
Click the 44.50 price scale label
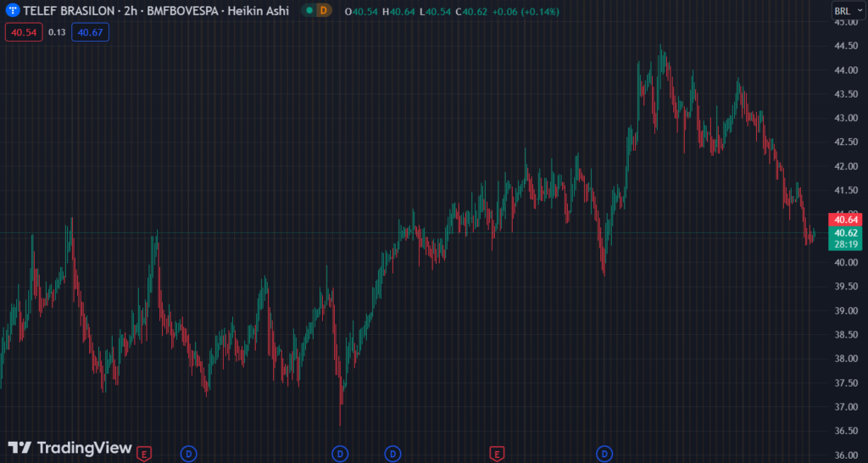847,46
